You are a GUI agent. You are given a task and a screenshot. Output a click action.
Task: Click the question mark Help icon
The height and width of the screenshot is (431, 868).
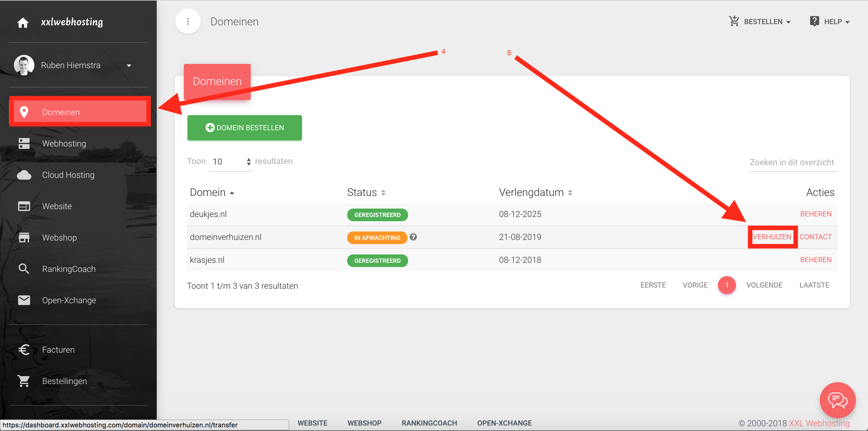point(814,21)
